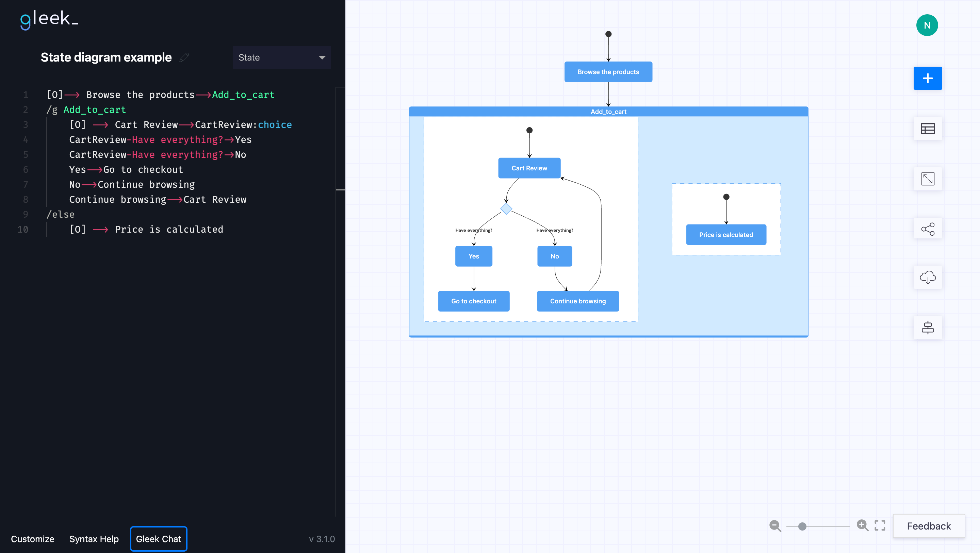Click left Have everything? edge label
The image size is (980, 553).
tap(474, 230)
